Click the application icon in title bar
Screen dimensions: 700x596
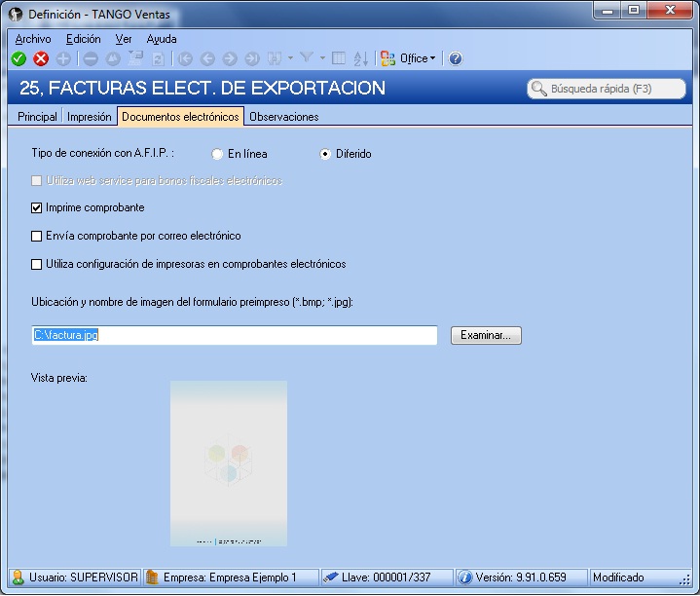click(16, 15)
